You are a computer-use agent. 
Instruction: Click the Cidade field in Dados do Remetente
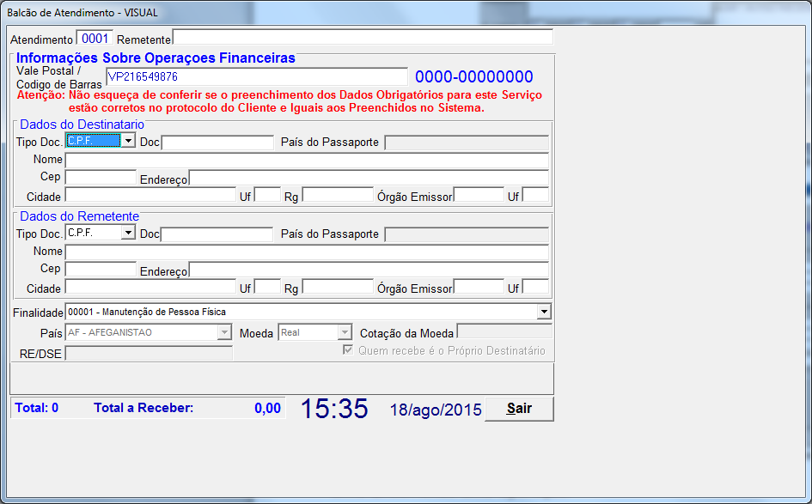(150, 286)
